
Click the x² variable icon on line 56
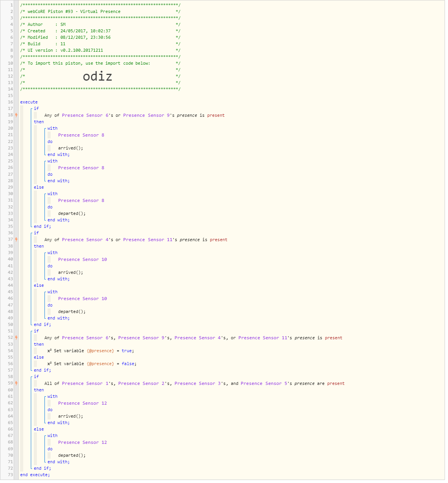pos(49,363)
